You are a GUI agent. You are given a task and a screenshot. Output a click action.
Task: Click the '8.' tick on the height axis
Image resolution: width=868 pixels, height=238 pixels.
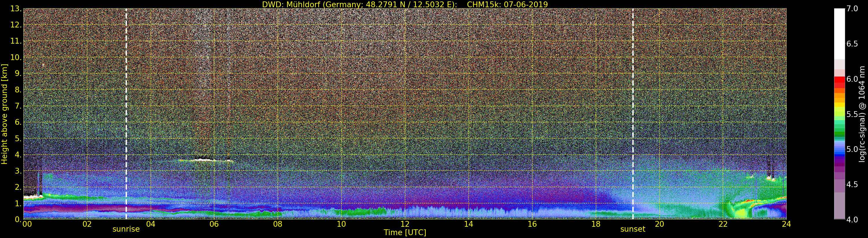coord(18,90)
